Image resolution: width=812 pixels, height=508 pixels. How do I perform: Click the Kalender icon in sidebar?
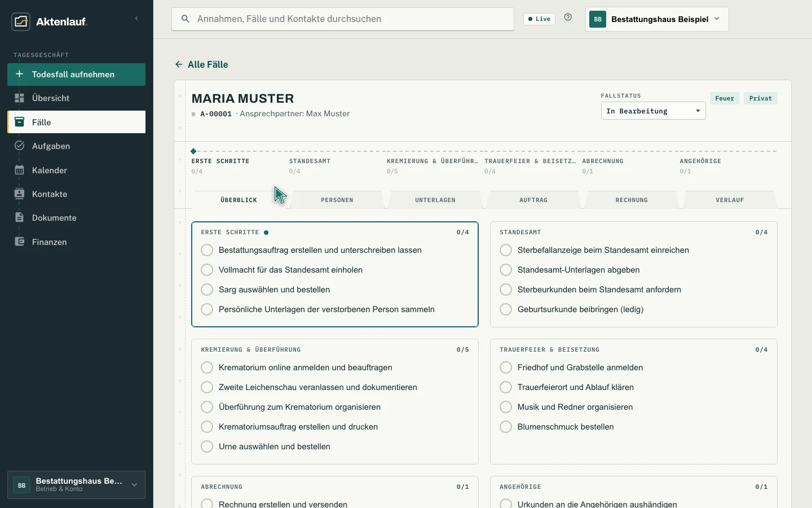[x=19, y=170]
